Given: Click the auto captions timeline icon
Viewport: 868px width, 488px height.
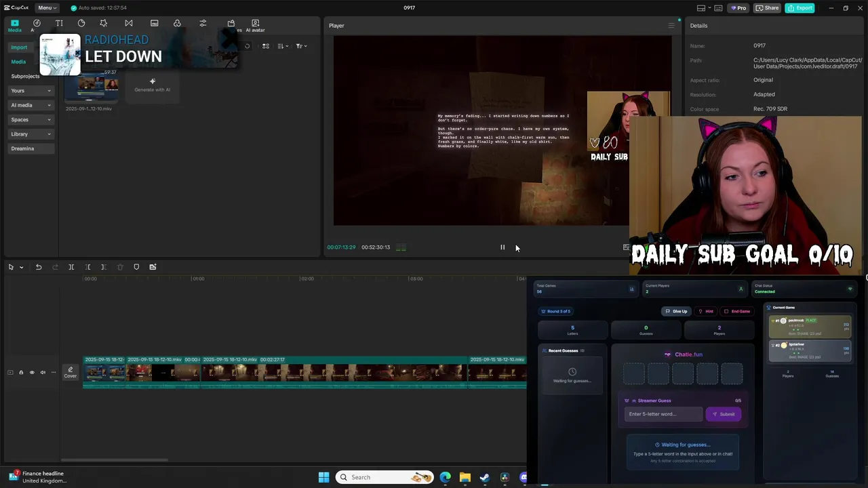Looking at the screenshot, I should click(x=153, y=267).
